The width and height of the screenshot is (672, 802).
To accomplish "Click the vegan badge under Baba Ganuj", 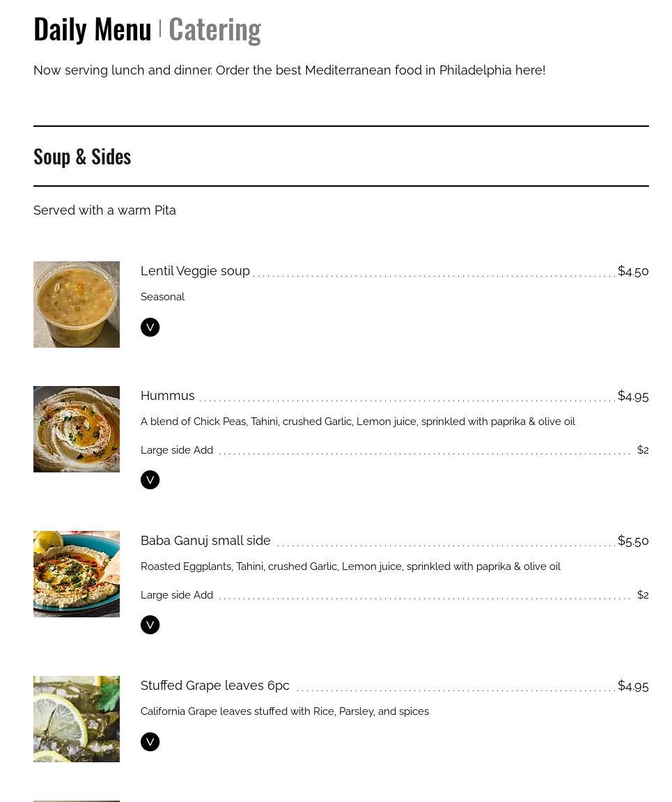I will (x=150, y=625).
